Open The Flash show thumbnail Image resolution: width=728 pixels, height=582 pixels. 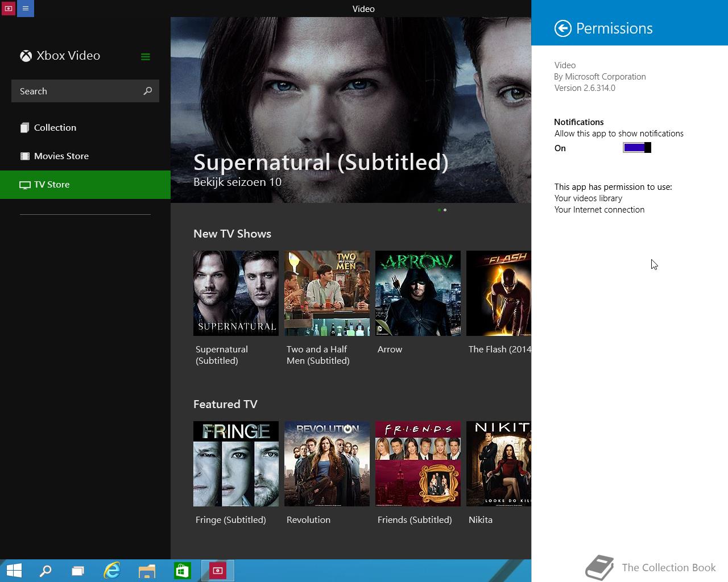pos(499,293)
